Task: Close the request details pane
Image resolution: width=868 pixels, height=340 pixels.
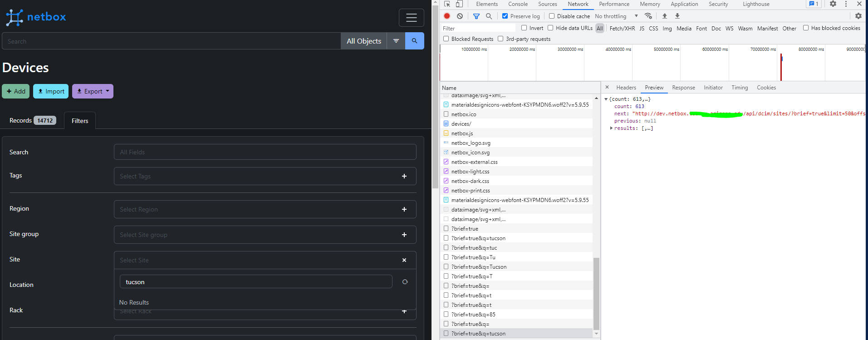Action: tap(607, 87)
